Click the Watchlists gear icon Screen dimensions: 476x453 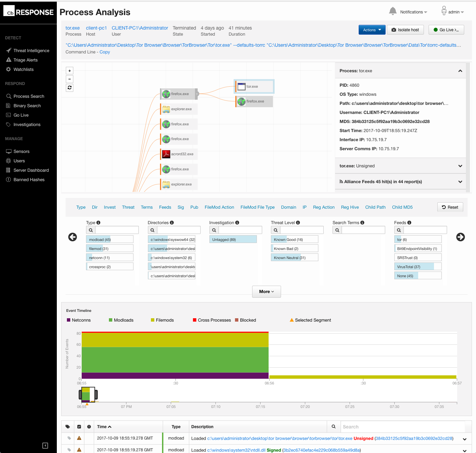click(8, 69)
